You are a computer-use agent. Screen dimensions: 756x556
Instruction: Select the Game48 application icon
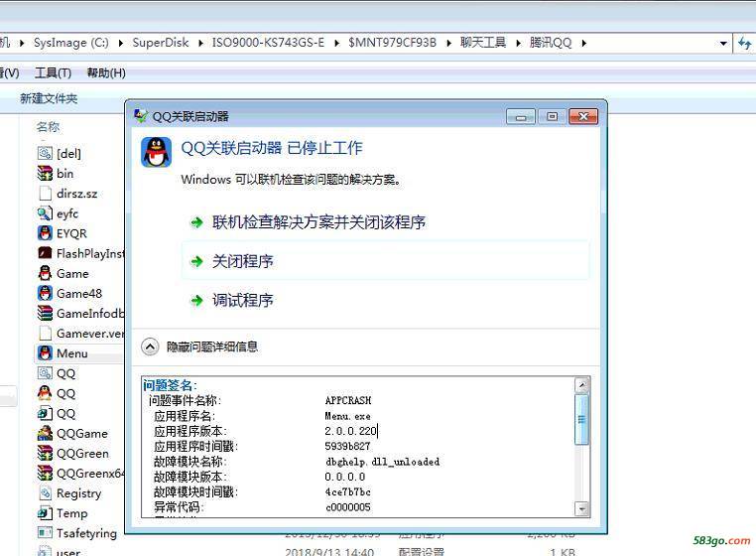pyautogui.click(x=45, y=293)
